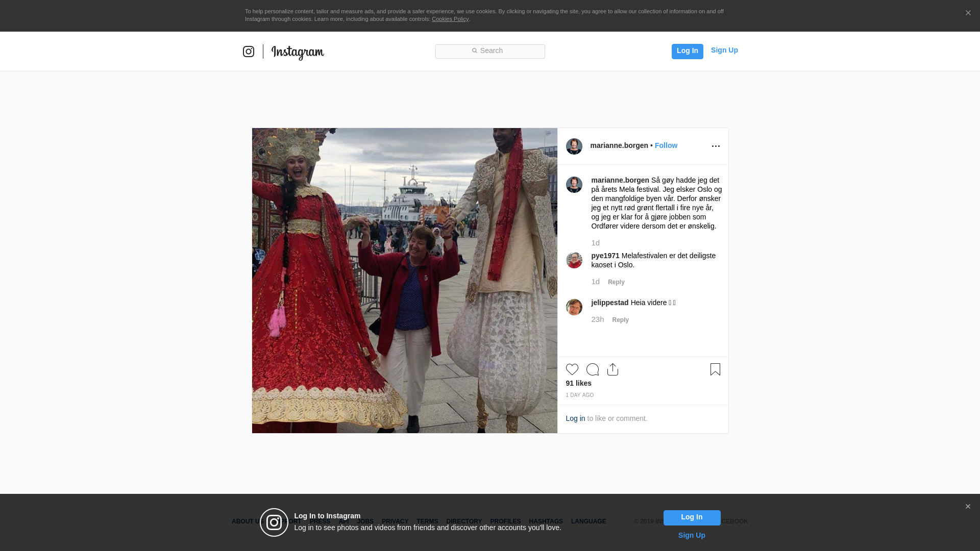
Task: Open marianne.borgen username in caption
Action: tap(620, 180)
